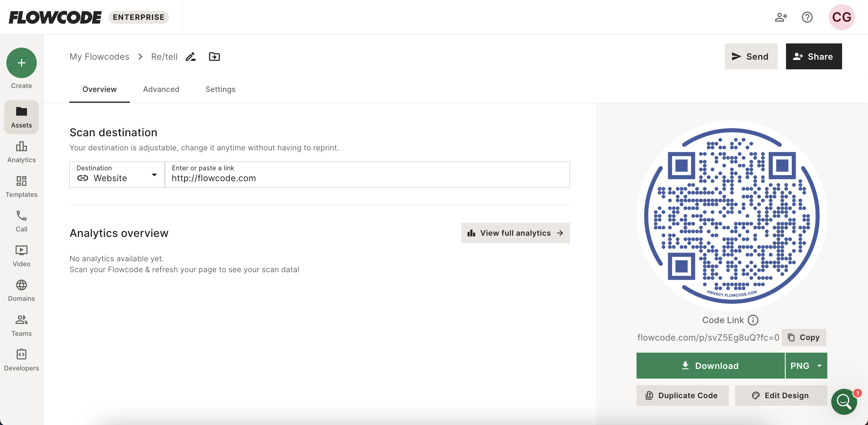This screenshot has width=868, height=425.
Task: Switch to the Settings tab
Action: (220, 89)
